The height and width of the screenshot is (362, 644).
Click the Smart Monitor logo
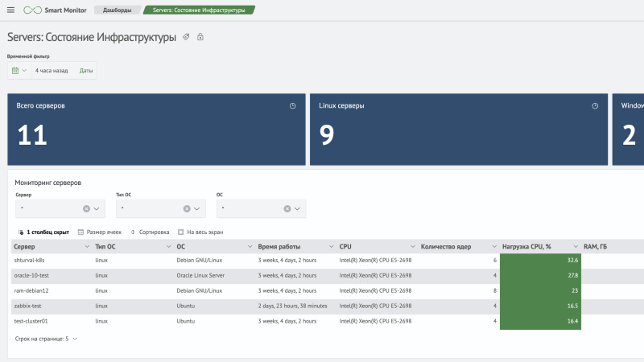tap(55, 10)
